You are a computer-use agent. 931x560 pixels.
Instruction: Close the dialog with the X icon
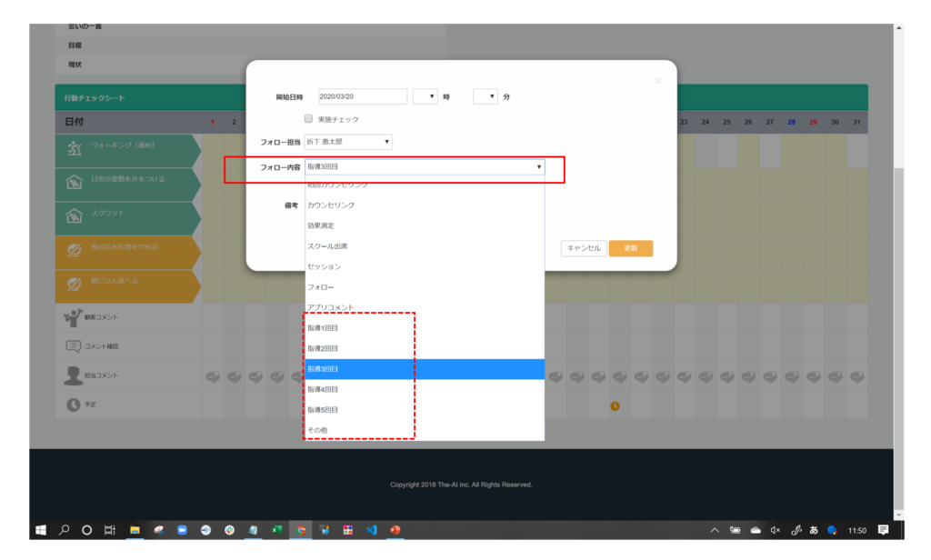click(658, 81)
